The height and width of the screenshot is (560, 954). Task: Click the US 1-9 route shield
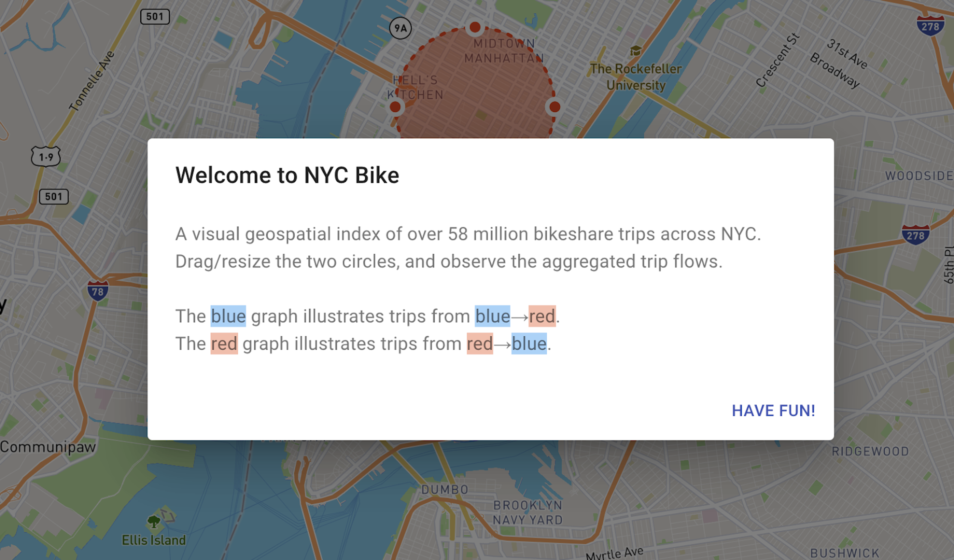(x=46, y=156)
